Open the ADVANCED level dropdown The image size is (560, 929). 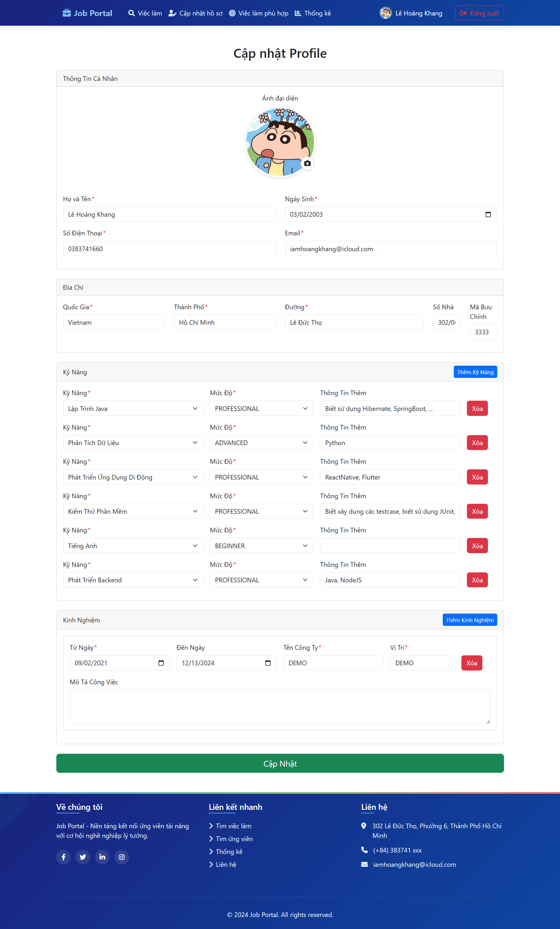click(261, 443)
